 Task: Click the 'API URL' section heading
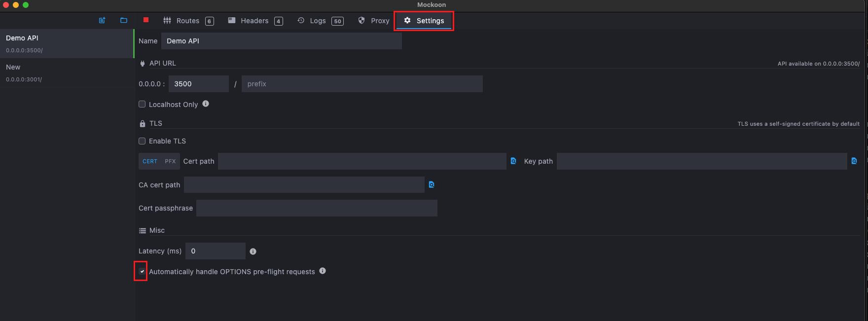click(163, 63)
